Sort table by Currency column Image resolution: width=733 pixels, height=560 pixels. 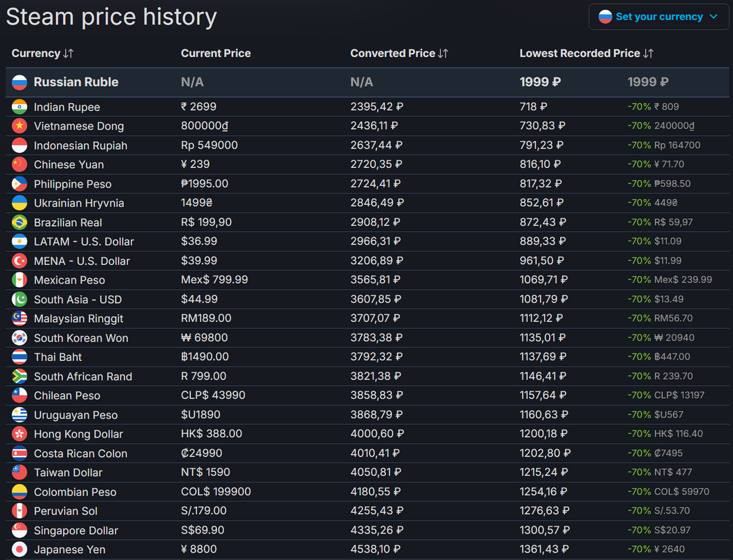tap(42, 53)
